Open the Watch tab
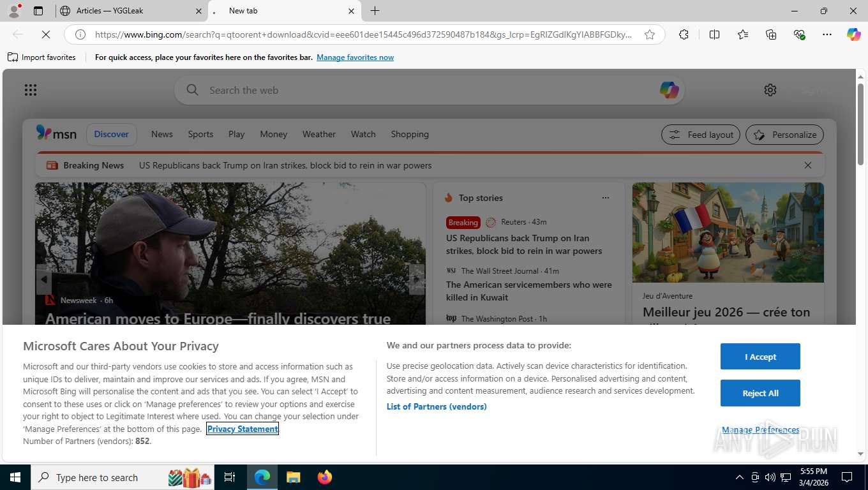The height and width of the screenshot is (490, 868). click(363, 134)
